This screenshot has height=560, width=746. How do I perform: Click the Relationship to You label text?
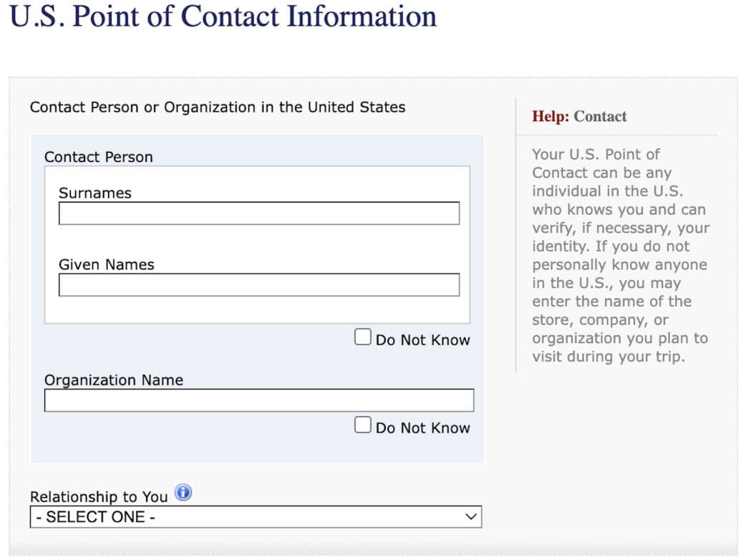(99, 496)
